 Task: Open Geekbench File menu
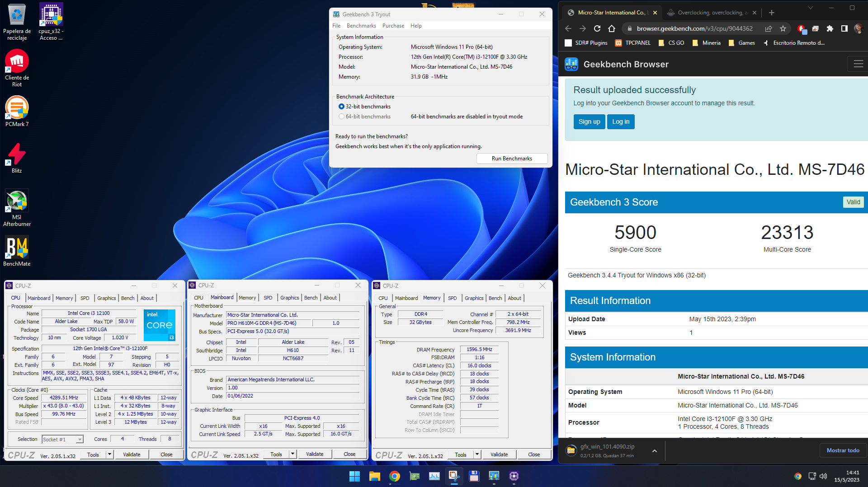click(336, 26)
